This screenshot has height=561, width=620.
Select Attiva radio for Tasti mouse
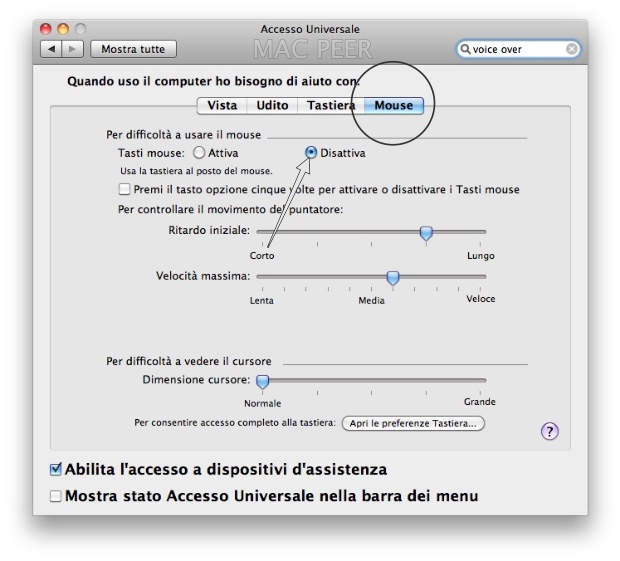coord(199,153)
